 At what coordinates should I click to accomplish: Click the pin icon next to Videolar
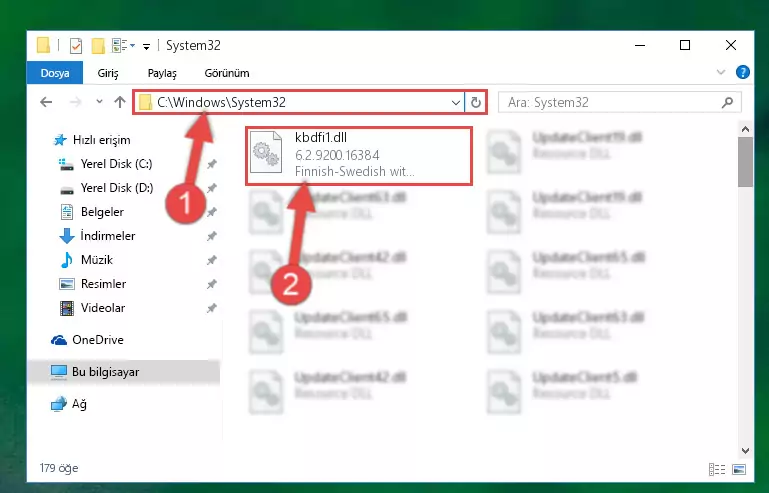point(211,309)
